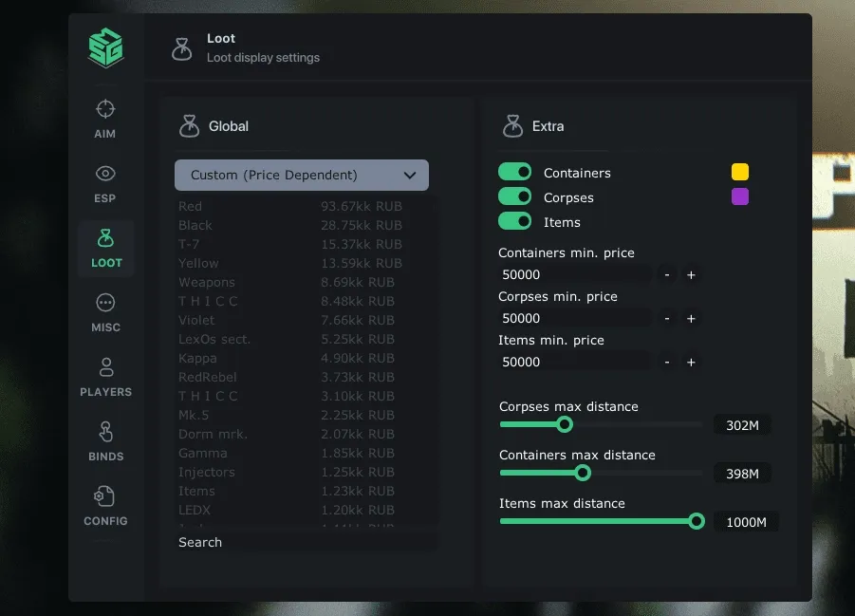Increase the Items min. price value
Viewport: 855px width, 616px height.
691,363
